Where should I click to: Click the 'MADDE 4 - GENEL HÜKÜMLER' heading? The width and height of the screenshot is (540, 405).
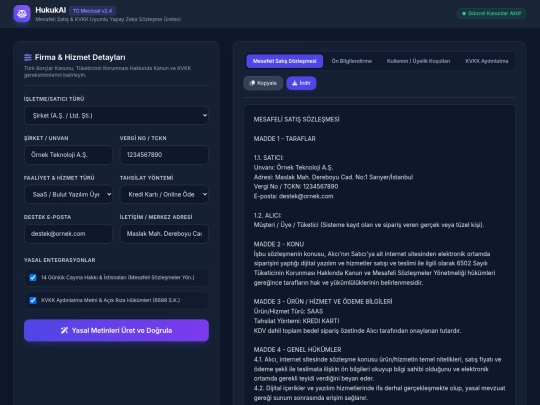(298, 350)
